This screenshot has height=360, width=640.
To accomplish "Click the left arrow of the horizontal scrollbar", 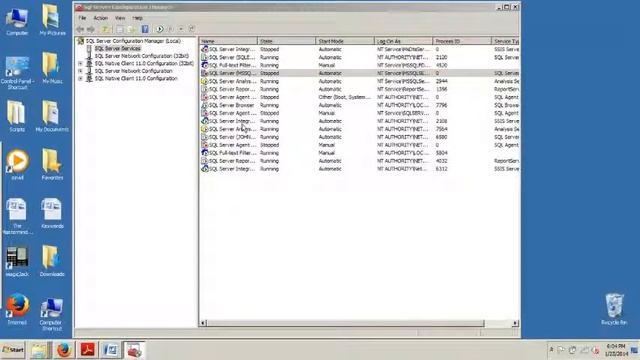I will coord(203,323).
